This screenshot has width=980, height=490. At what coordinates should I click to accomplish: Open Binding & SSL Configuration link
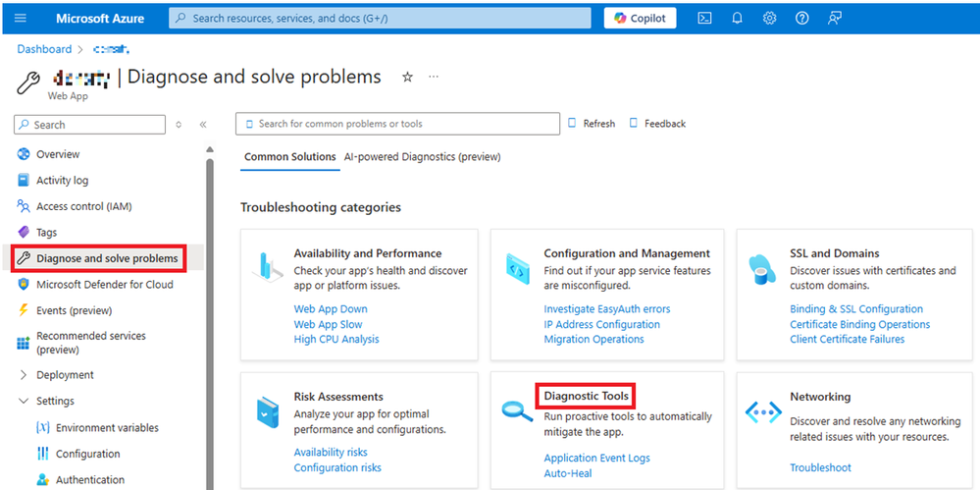pyautogui.click(x=856, y=309)
